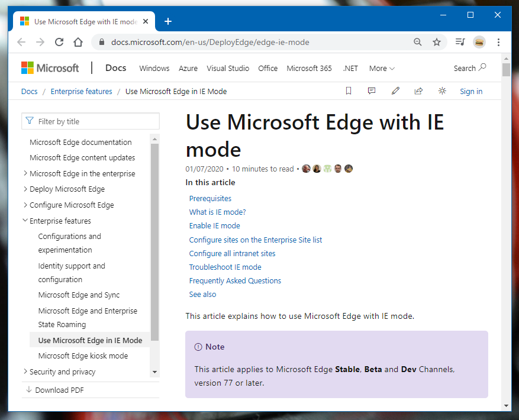
Task: Jump to Prerequisites section
Action: click(x=210, y=199)
